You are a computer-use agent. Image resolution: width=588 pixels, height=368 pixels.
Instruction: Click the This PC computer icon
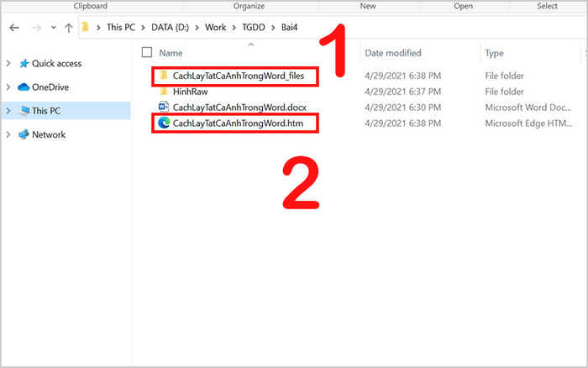coord(24,111)
